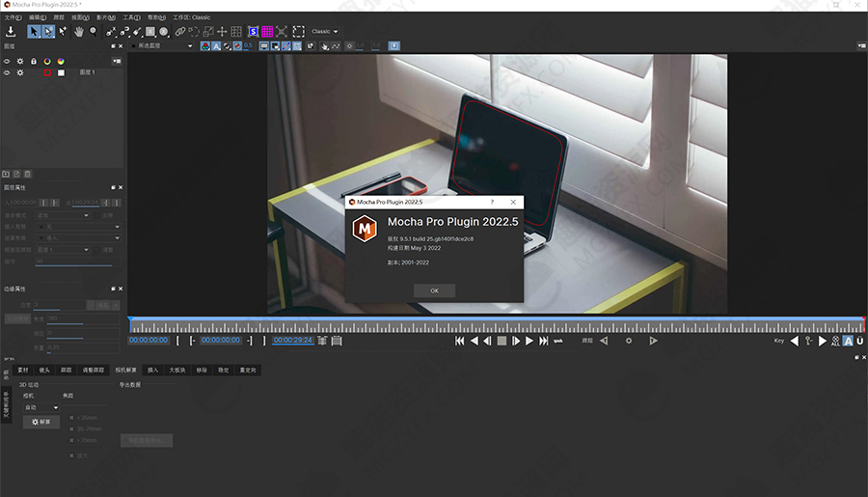Toggle the > 70mm checkbox
This screenshot has height=497, width=868.
[71, 440]
